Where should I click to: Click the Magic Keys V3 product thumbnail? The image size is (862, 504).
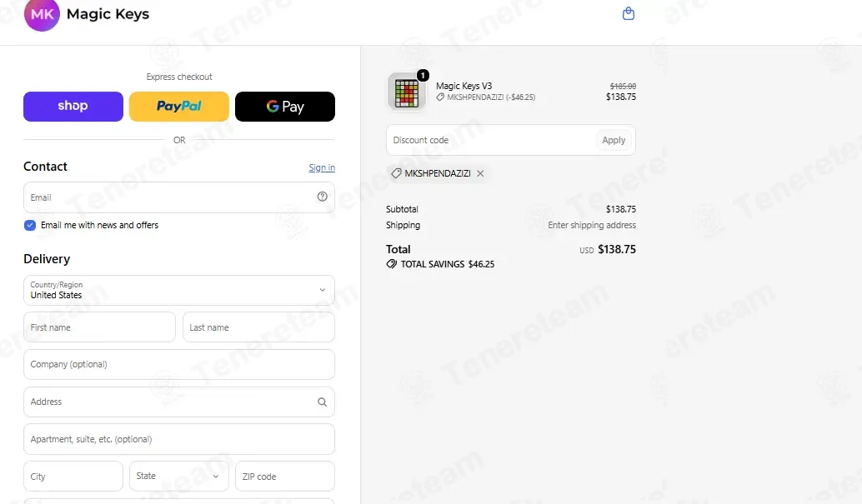point(407,92)
